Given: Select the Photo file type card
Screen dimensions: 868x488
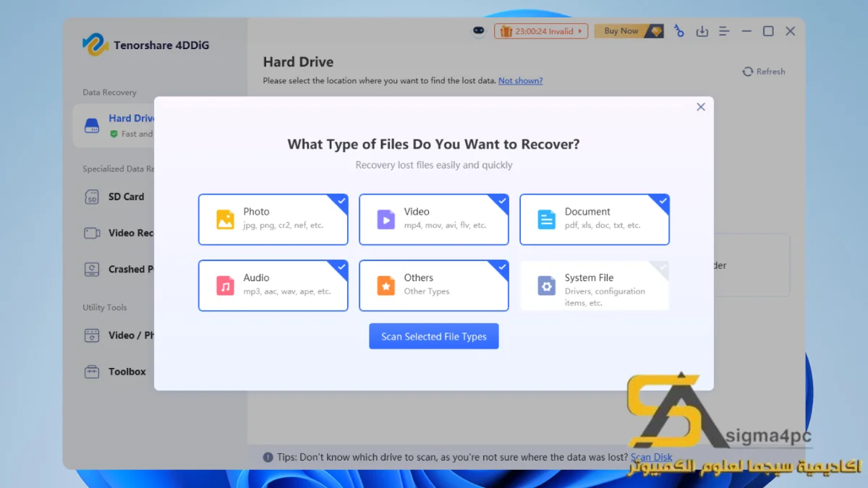Looking at the screenshot, I should [273, 219].
